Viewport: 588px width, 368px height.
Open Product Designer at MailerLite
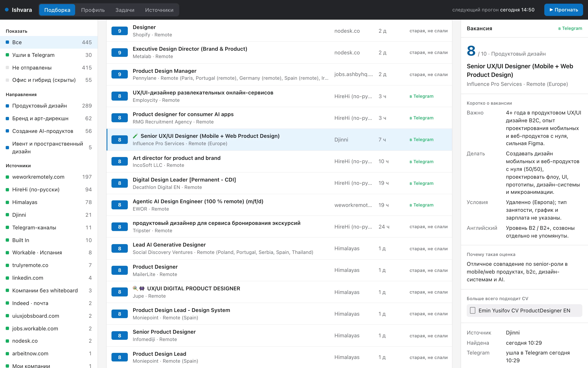tap(279, 270)
